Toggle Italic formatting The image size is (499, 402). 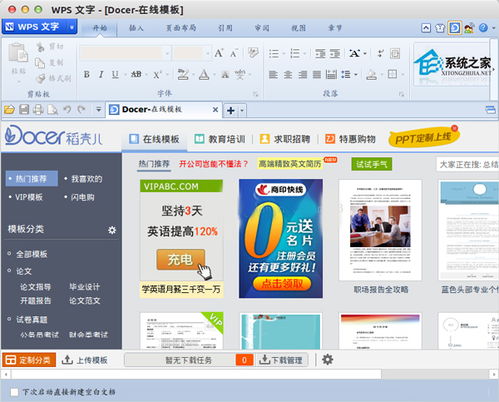click(101, 74)
